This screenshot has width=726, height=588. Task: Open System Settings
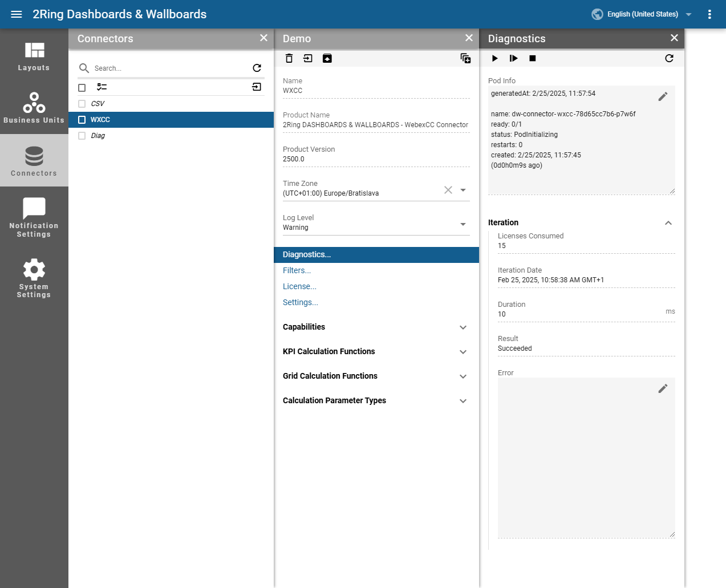tap(34, 278)
